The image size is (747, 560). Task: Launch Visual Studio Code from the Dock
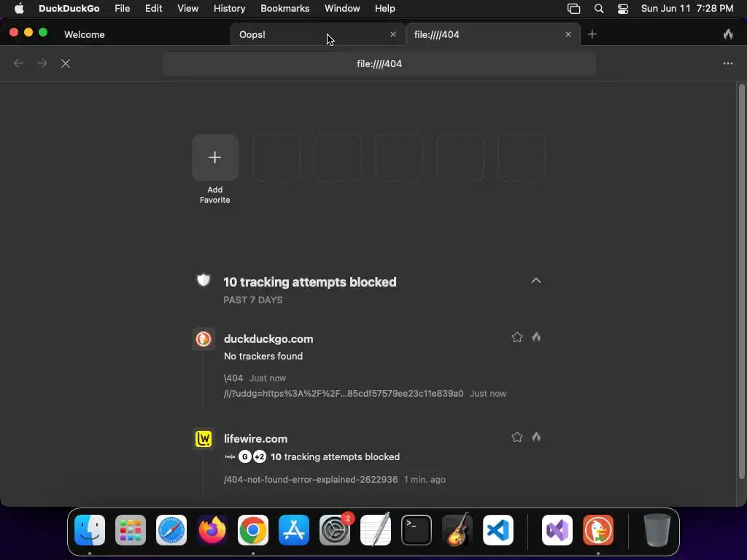point(498,530)
